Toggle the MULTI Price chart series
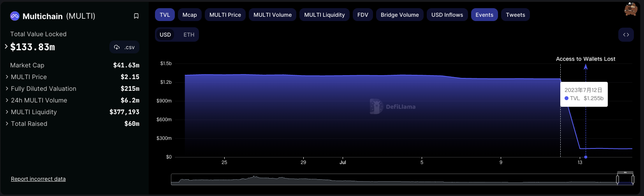This screenshot has width=644, height=196. (x=225, y=15)
